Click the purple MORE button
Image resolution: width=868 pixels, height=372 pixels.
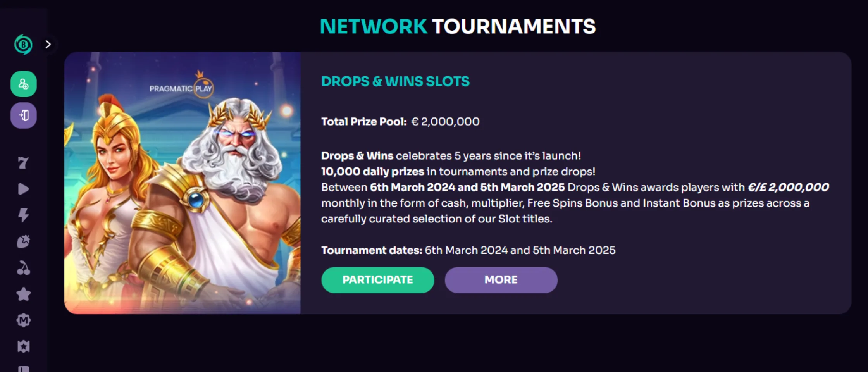pyautogui.click(x=501, y=280)
